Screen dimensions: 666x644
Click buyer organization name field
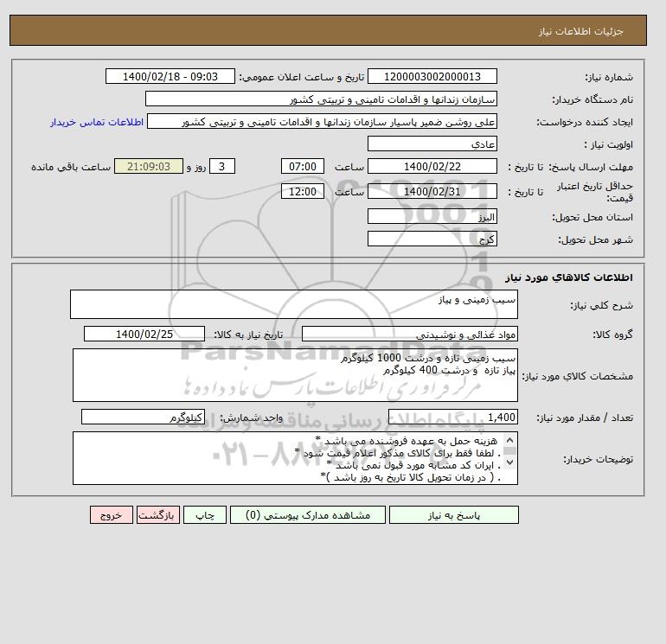(321, 99)
